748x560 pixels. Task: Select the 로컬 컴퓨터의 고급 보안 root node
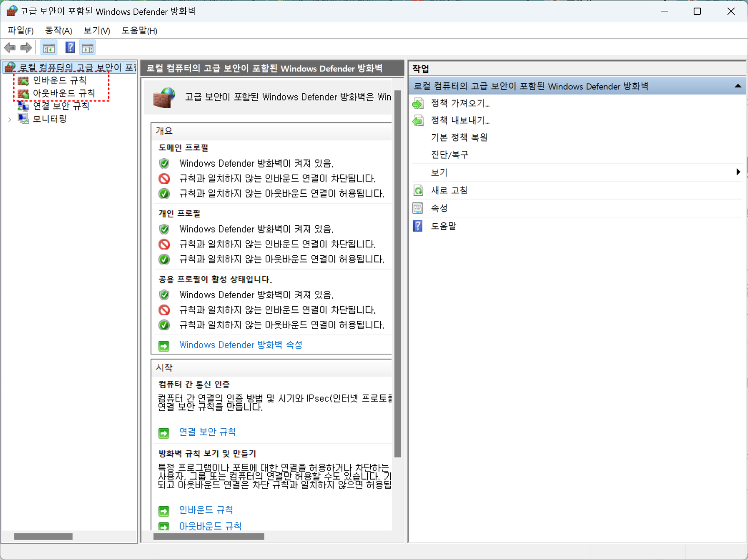click(x=77, y=68)
